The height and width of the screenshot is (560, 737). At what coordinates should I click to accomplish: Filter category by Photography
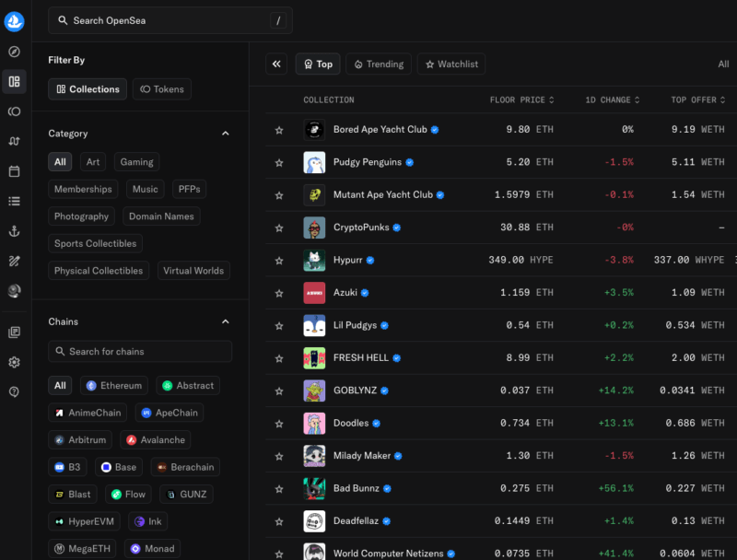click(81, 216)
